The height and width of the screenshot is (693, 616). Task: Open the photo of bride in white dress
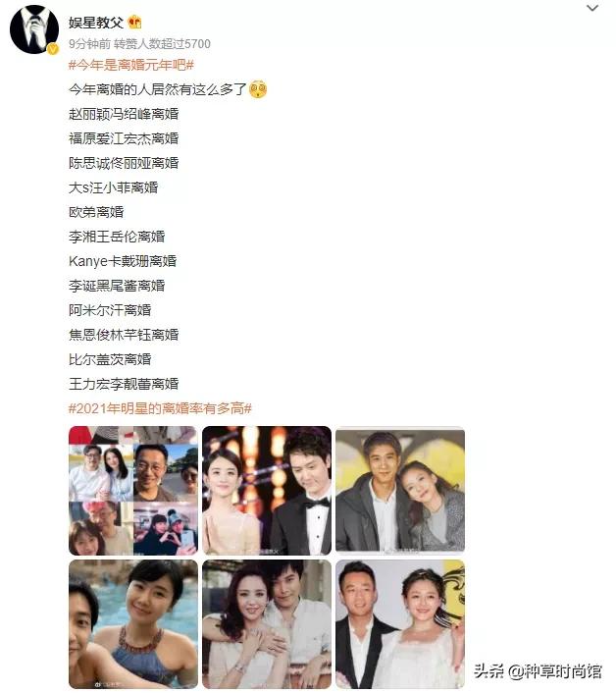point(400,624)
